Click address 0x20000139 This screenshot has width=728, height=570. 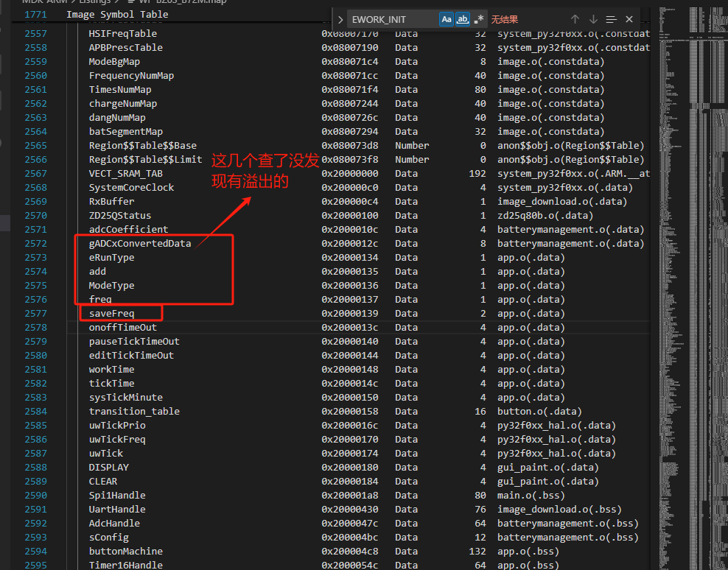(349, 313)
